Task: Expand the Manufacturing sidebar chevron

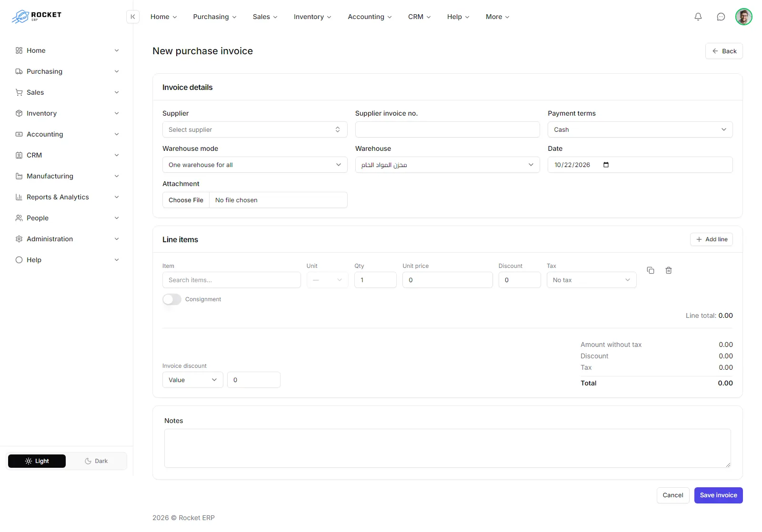Action: pyautogui.click(x=117, y=176)
